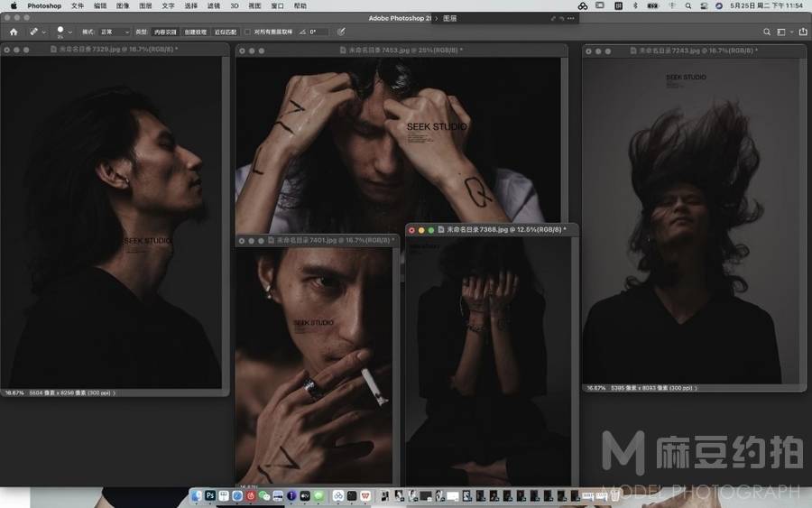The width and height of the screenshot is (812, 508).
Task: Open the 窗口 menu
Action: tap(278, 5)
